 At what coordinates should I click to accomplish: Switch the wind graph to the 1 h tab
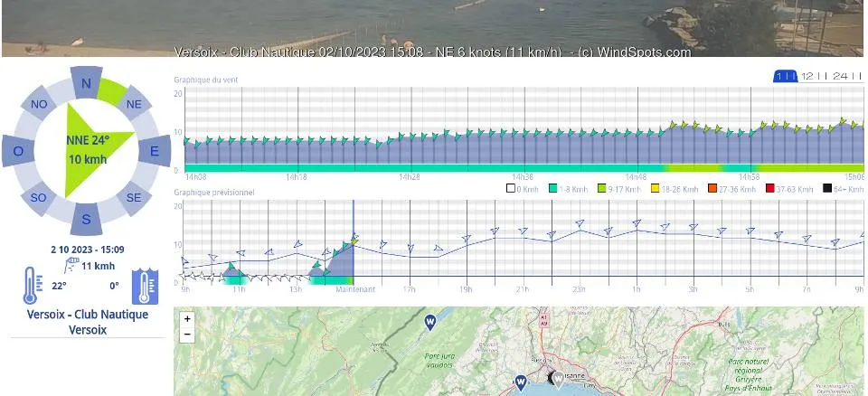[785, 76]
